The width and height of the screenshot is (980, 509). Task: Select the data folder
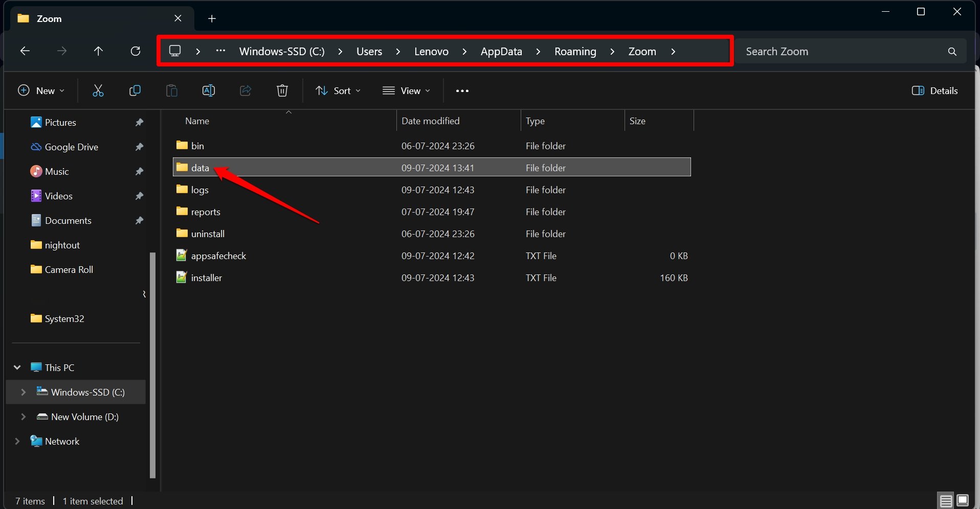432,167
